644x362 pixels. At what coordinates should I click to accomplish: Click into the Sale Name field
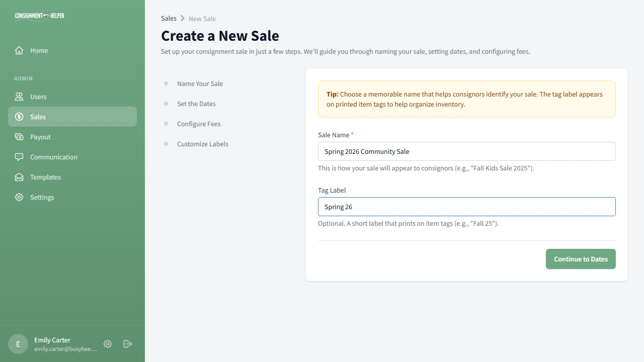pyautogui.click(x=466, y=151)
